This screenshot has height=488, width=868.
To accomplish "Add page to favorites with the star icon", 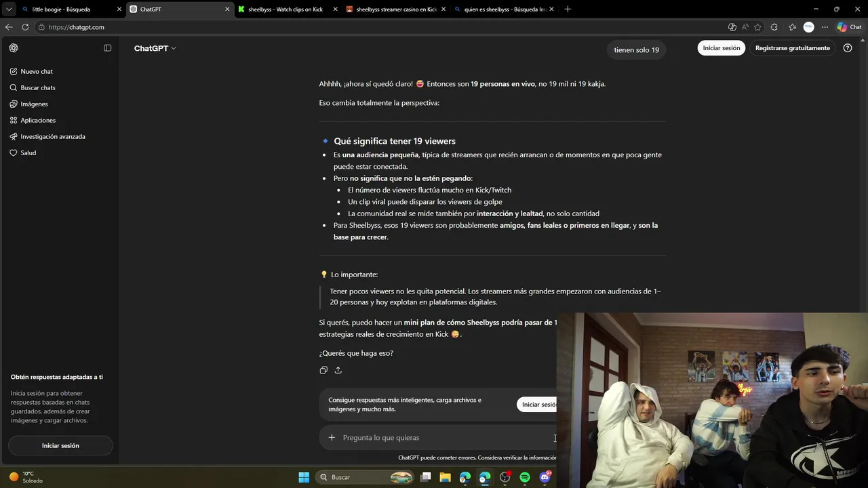I will (758, 27).
